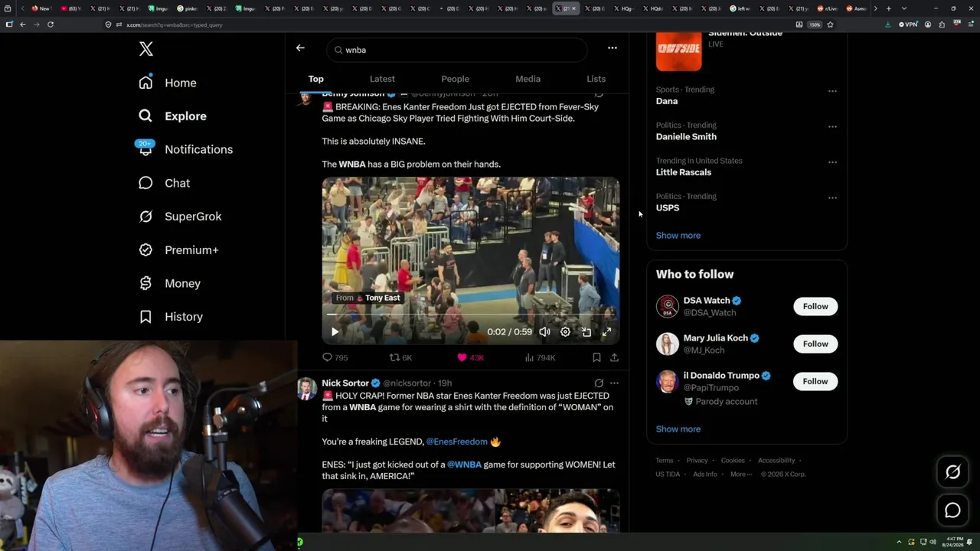Open Premium+ in the sidebar
Viewport: 980px width, 551px height.
tap(178, 250)
